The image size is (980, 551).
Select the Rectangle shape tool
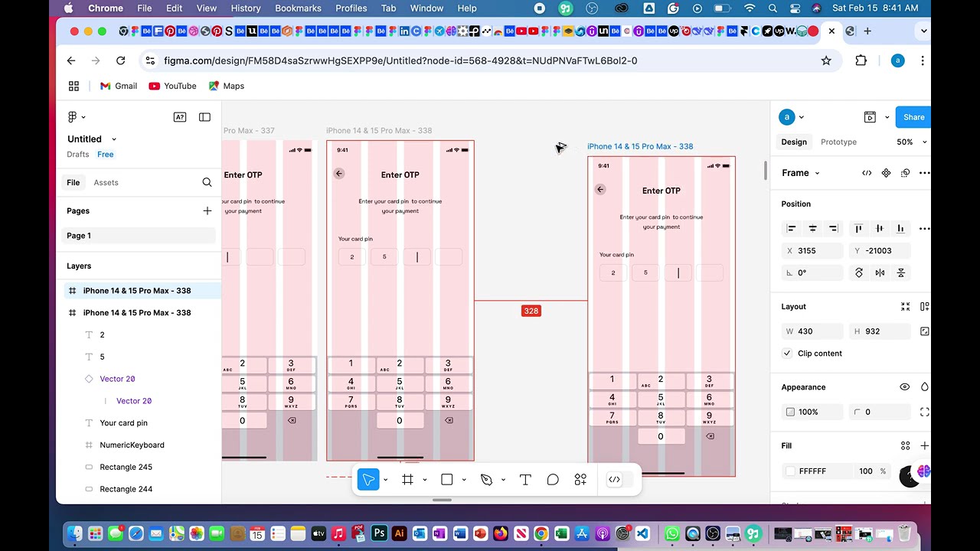[x=447, y=480]
